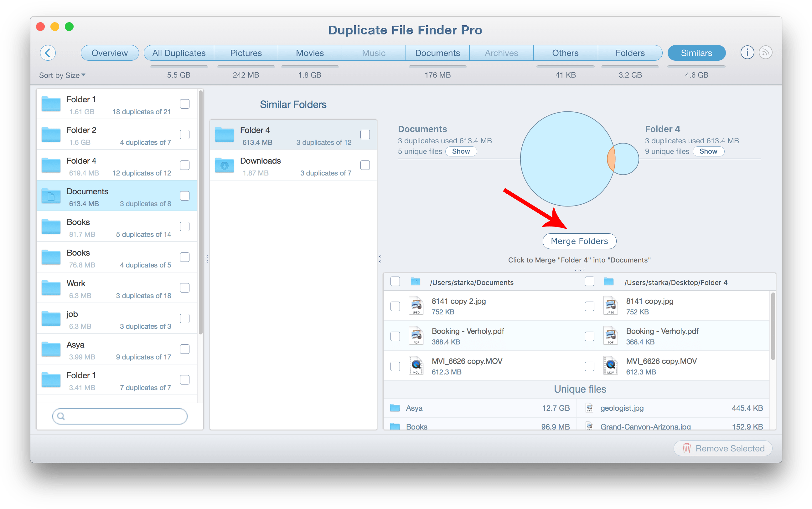Click the 8141 copy 2.jpg file icon
Viewport: 812px width, 509px height.
[416, 305]
